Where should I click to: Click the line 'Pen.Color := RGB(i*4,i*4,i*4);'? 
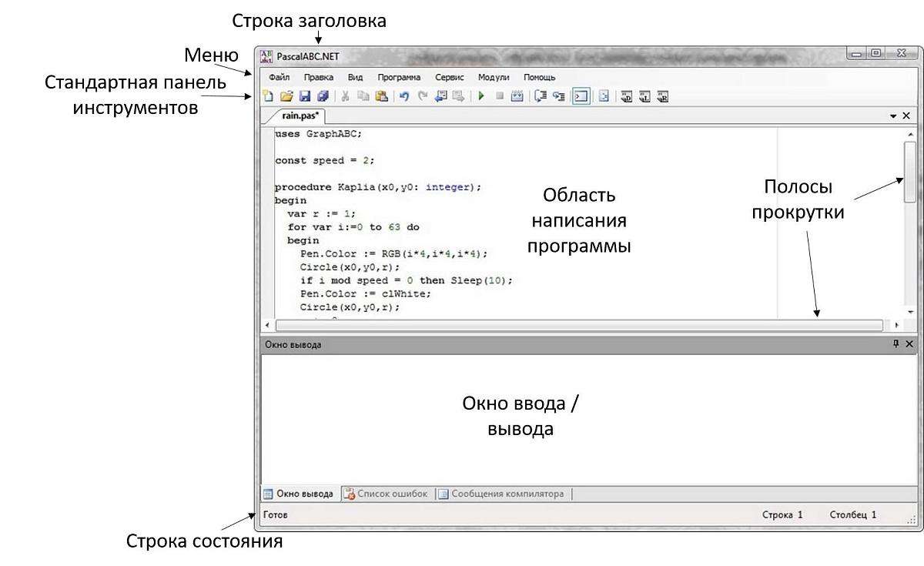394,254
